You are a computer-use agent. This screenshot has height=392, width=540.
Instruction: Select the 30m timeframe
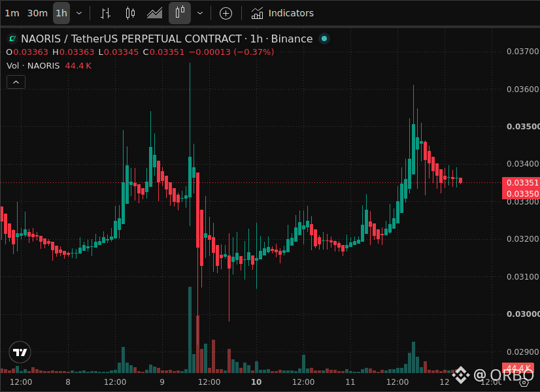(x=37, y=14)
